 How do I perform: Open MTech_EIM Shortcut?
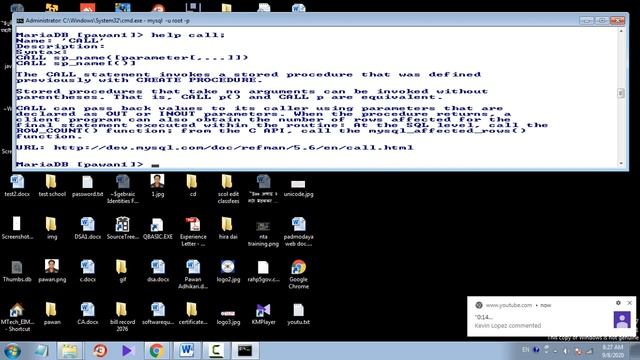17,317
